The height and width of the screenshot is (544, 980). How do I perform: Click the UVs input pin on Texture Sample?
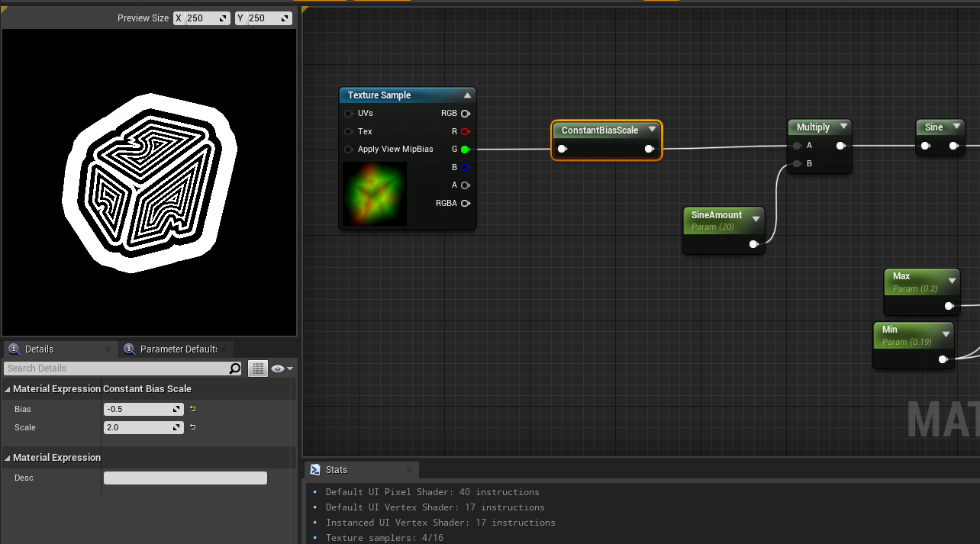(349, 113)
